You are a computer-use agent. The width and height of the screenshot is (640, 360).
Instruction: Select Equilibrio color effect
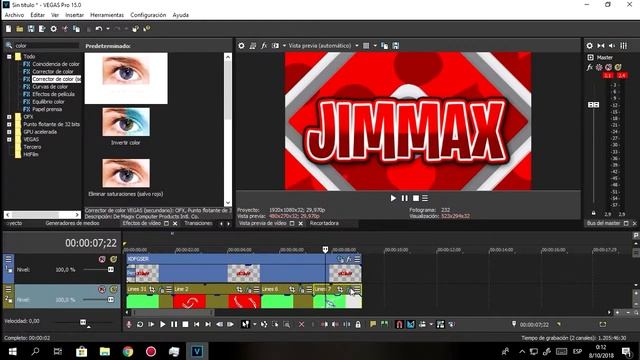(48, 102)
